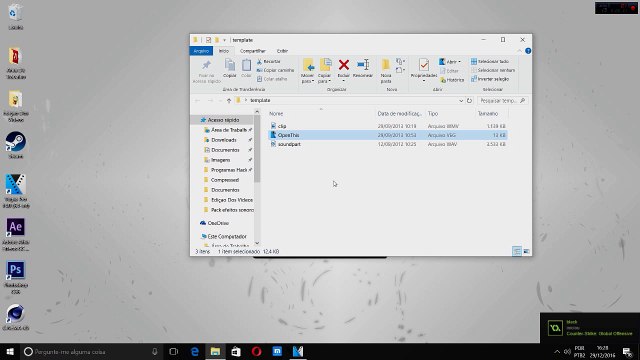Click the properties checkmark in title bar
The height and width of the screenshot is (360, 640).
click(x=208, y=40)
